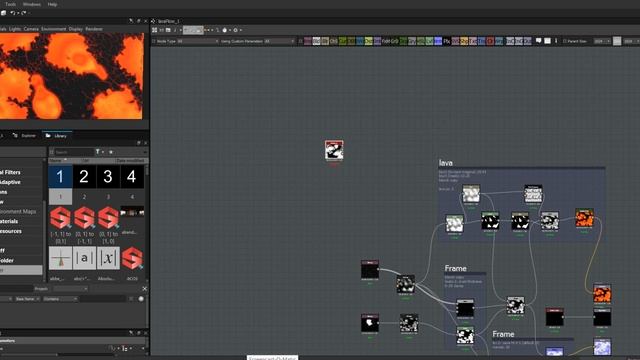Float the Library panel
Viewport: 640px width, 360px height.
pyautogui.click(x=138, y=143)
